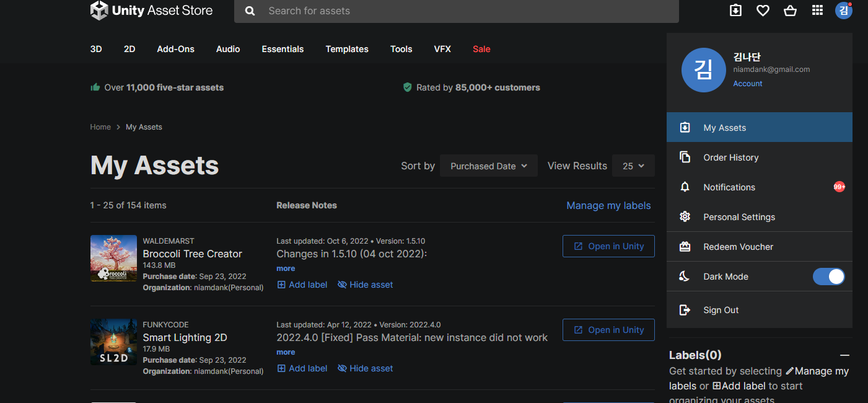Click the FUNKYCODE publisher name

[165, 325]
